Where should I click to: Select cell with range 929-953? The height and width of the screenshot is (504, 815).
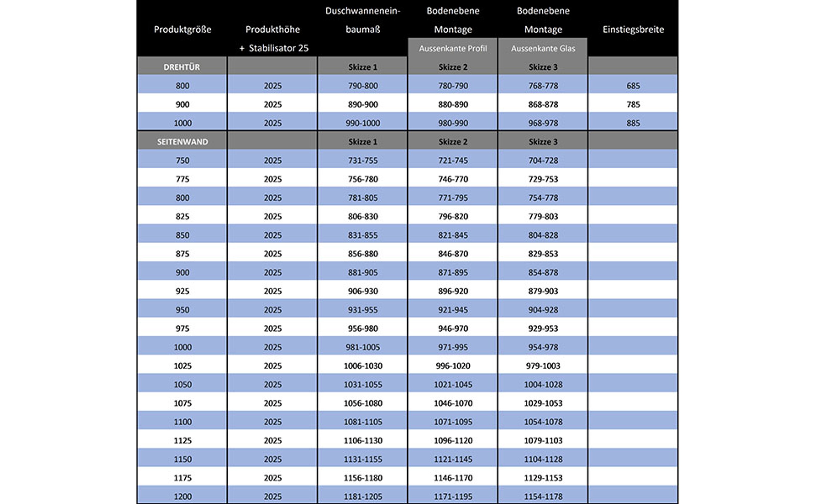point(543,328)
